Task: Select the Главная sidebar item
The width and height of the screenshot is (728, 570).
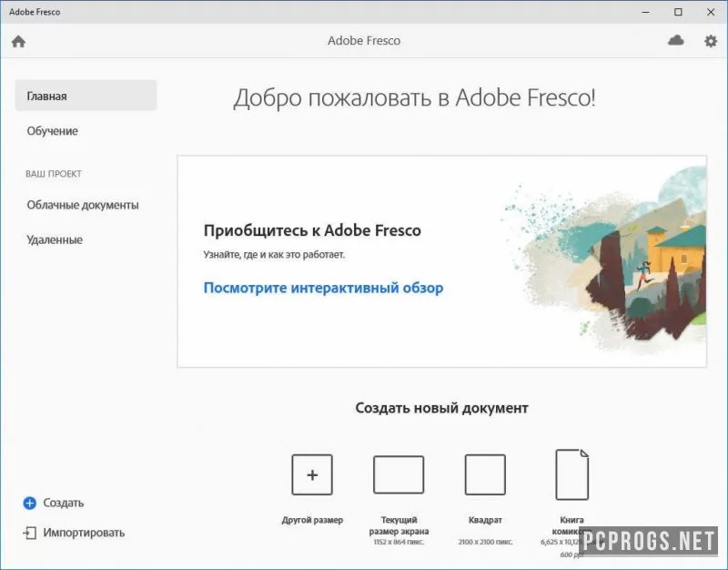Action: click(x=86, y=96)
